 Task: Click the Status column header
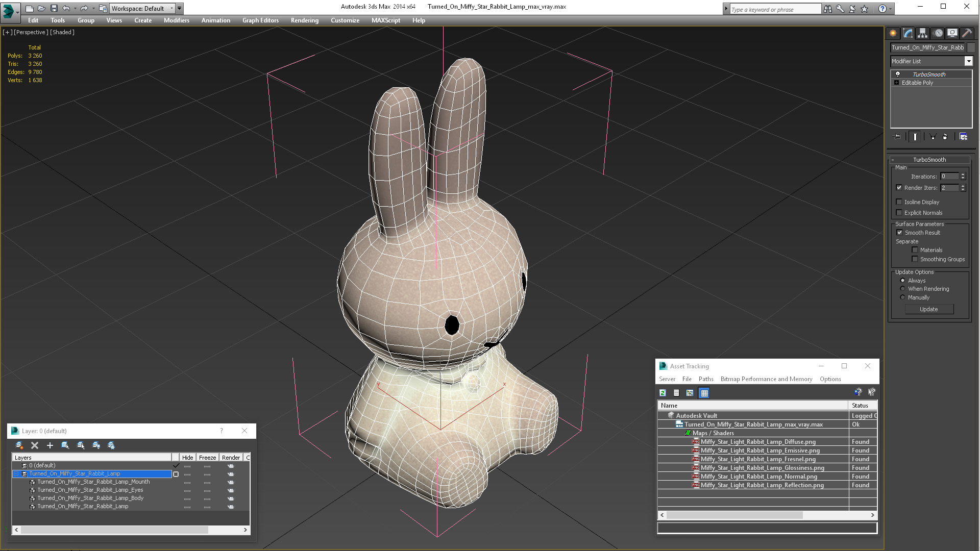coord(863,406)
